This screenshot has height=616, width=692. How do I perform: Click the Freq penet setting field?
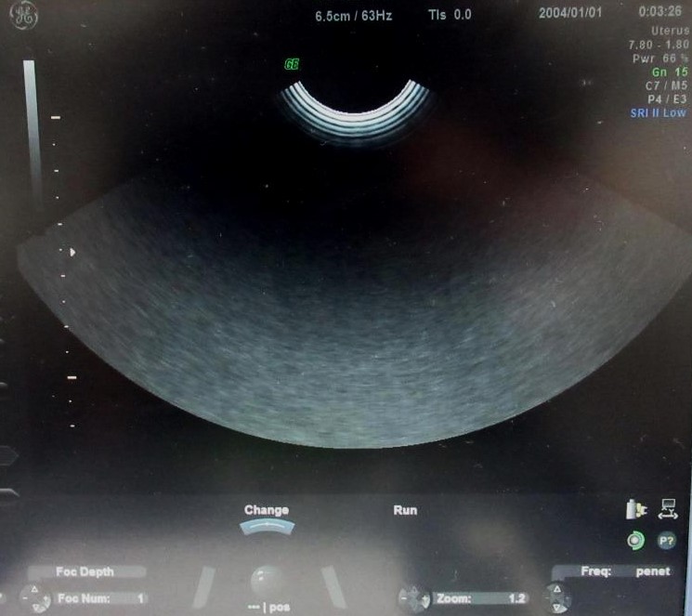click(x=623, y=571)
